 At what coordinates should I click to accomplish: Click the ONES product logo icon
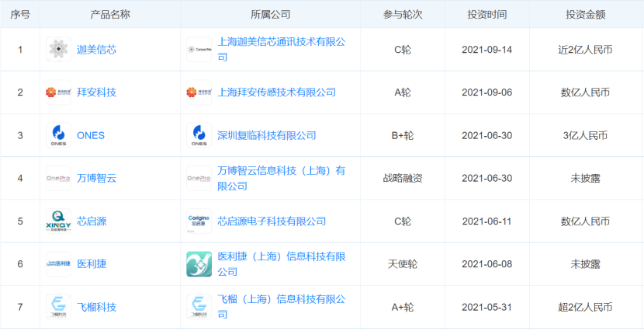(x=58, y=135)
